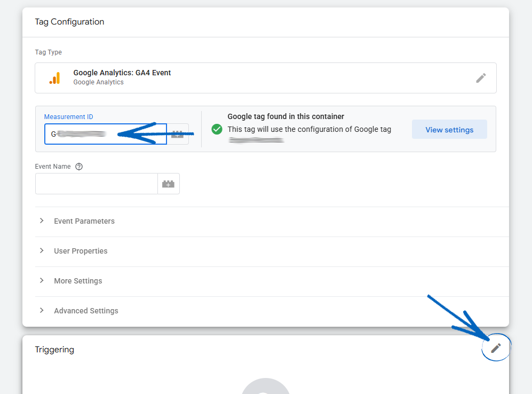Click the Google Analytics subtitle text
Image resolution: width=532 pixels, height=394 pixels.
click(98, 82)
